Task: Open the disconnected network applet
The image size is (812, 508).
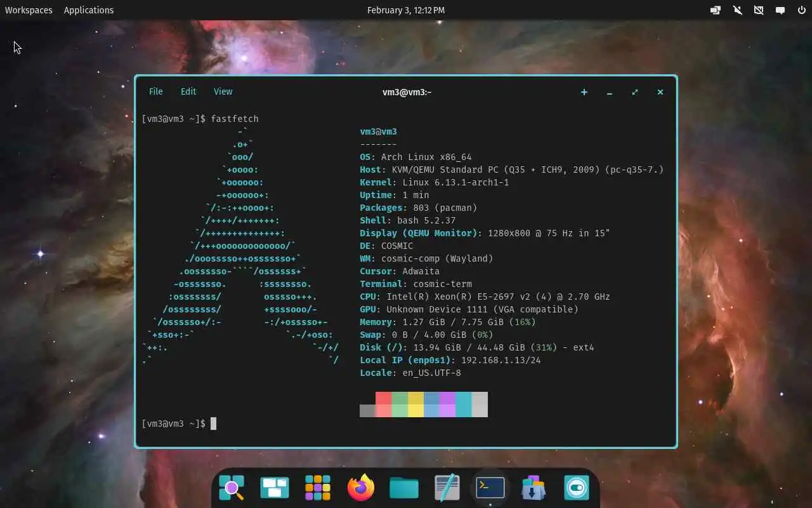Action: [x=759, y=10]
